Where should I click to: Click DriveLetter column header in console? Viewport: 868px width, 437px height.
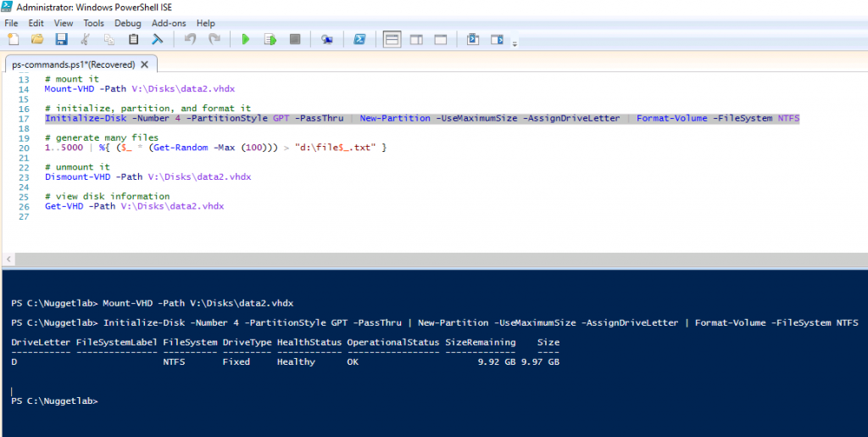41,342
